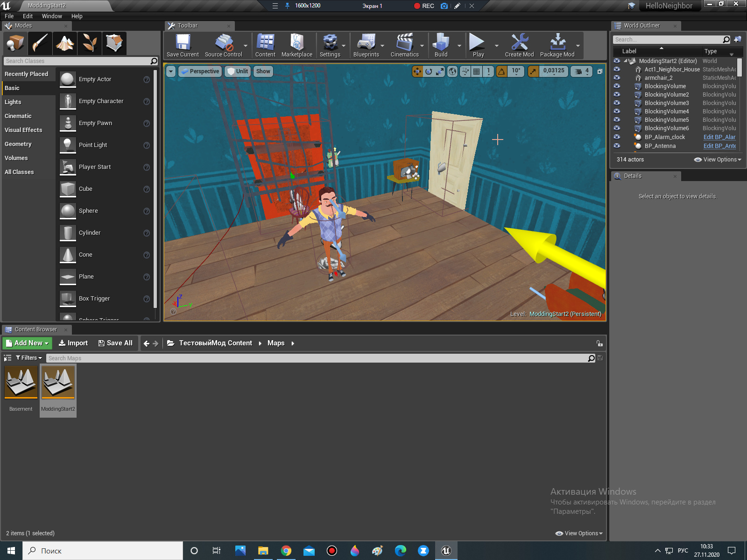Open Edit BP_Alarm link
The height and width of the screenshot is (560, 747).
(x=719, y=137)
